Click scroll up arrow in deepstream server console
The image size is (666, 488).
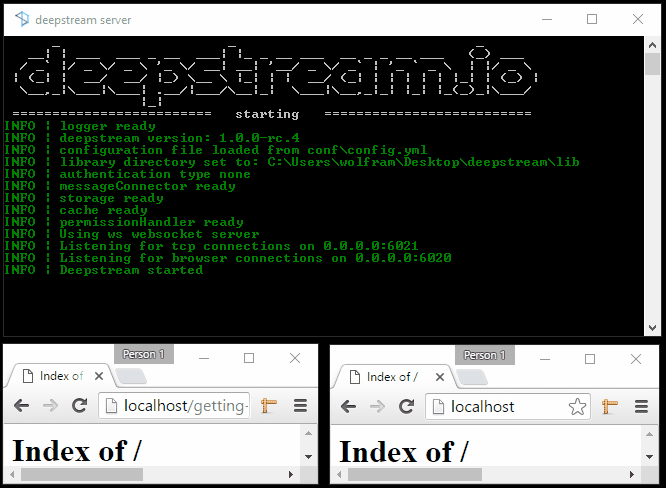[652, 45]
